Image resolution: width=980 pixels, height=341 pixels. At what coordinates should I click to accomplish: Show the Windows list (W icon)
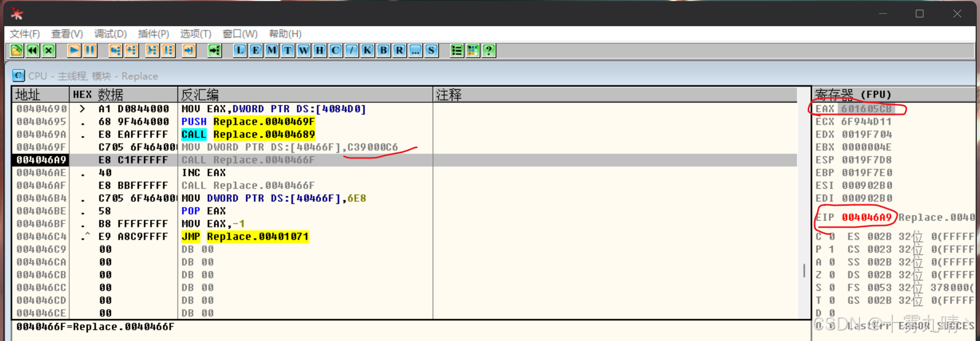click(304, 51)
